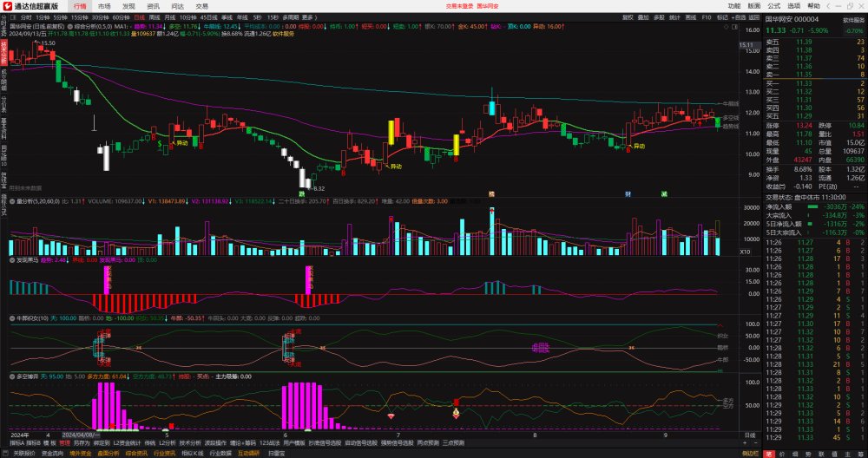868x458 pixels.
Task: Open the 多周期 option
Action: [291, 17]
